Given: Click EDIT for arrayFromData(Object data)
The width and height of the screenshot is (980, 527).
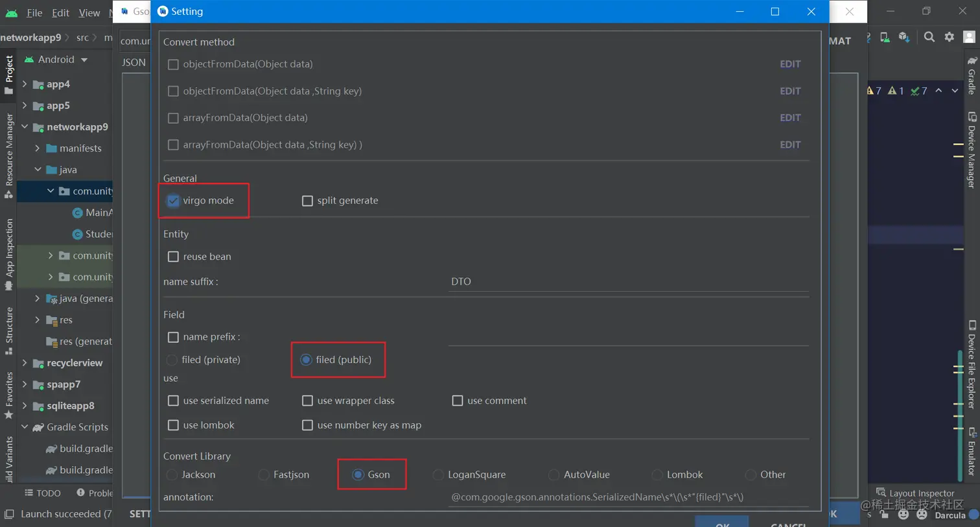Looking at the screenshot, I should 790,118.
